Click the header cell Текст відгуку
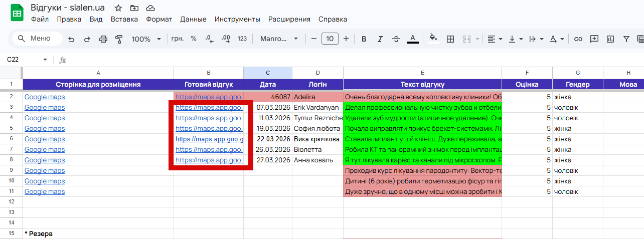 click(422, 84)
